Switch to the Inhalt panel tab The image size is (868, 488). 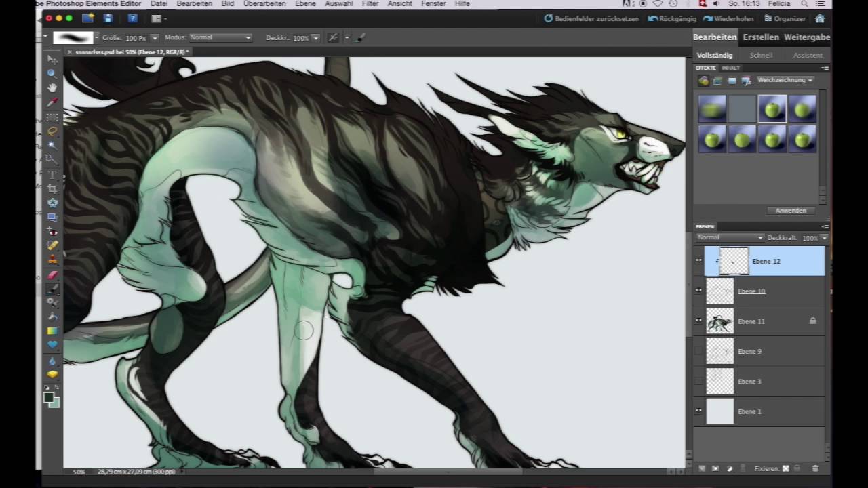[730, 68]
